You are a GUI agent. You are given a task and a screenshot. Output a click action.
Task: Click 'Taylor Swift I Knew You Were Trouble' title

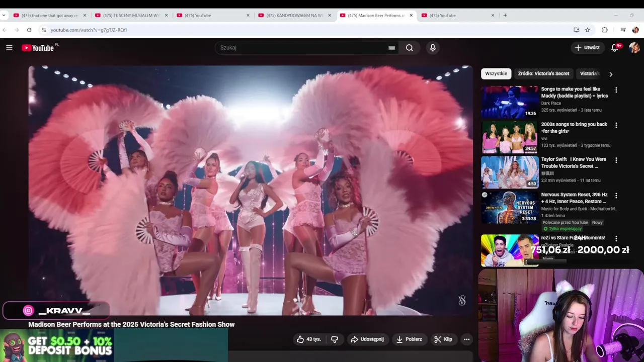point(574,163)
